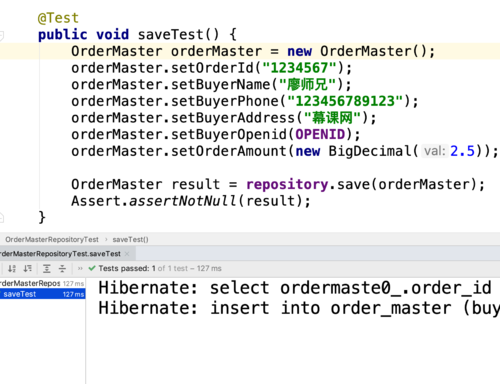Close the OrderMasterRepositoryTest.saveTest run tab

click(x=127, y=254)
